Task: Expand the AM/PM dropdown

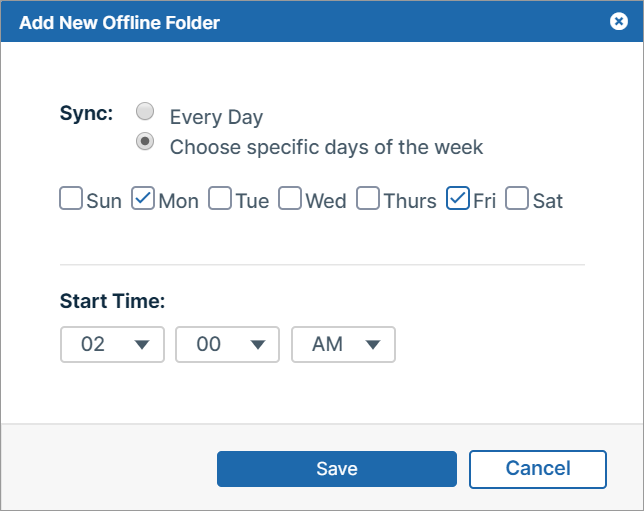Action: click(x=343, y=344)
